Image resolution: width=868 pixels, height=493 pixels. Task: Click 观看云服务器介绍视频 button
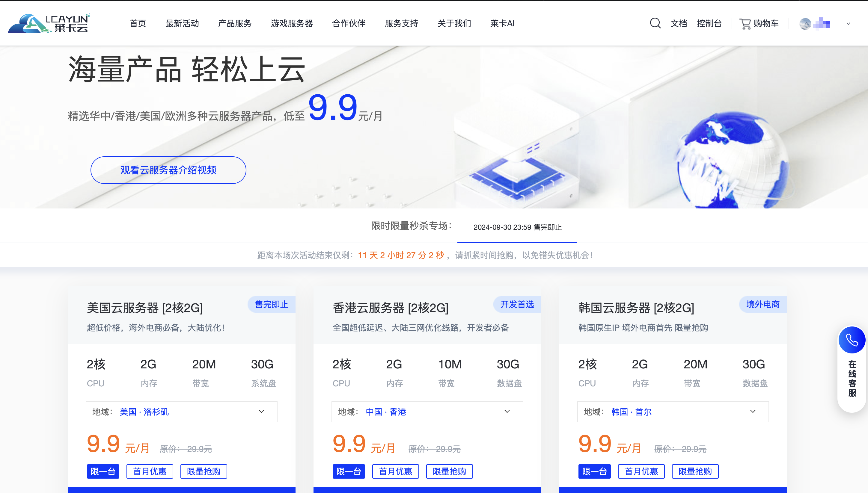coord(168,170)
